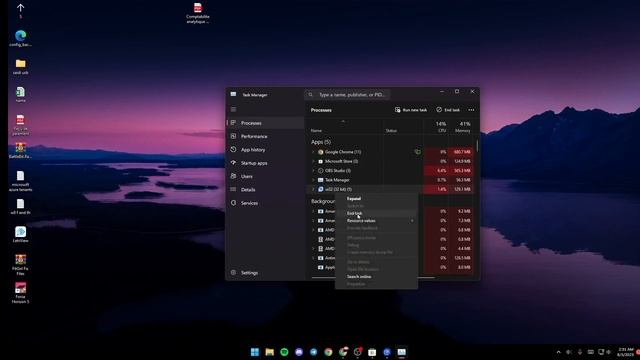This screenshot has width=640, height=360.
Task: Toggle the hamburger navigation menu
Action: click(x=233, y=109)
